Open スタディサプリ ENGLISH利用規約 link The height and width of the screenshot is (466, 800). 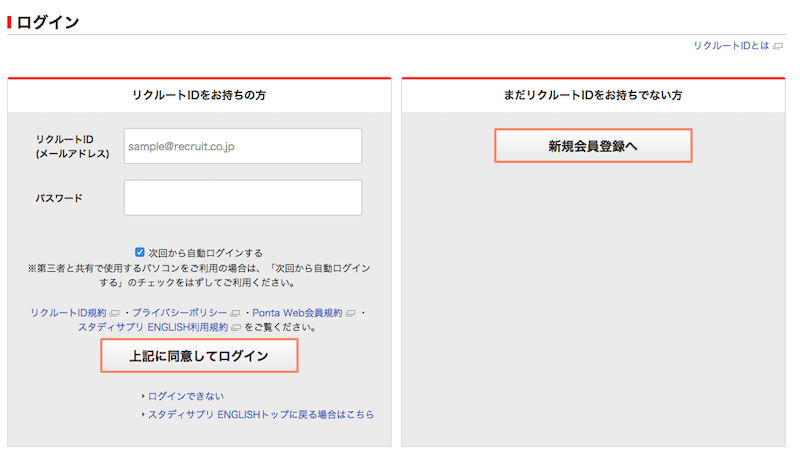click(x=153, y=327)
